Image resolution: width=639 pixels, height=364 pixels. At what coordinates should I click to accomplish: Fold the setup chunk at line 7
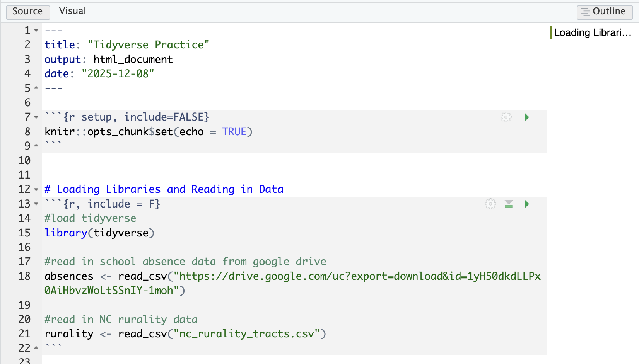click(36, 117)
